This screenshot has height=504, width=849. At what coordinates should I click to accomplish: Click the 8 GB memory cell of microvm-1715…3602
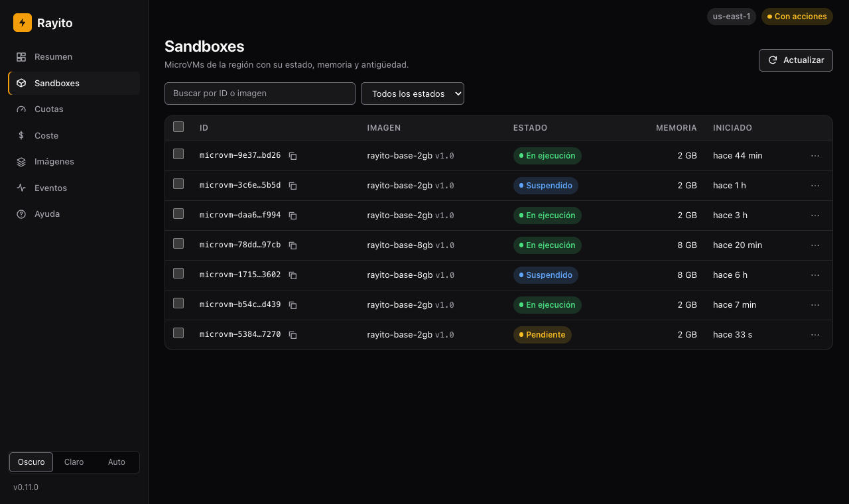tap(687, 275)
